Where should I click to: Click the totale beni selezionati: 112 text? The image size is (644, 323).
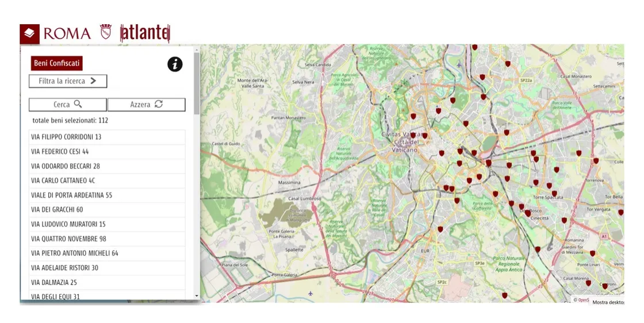70,121
